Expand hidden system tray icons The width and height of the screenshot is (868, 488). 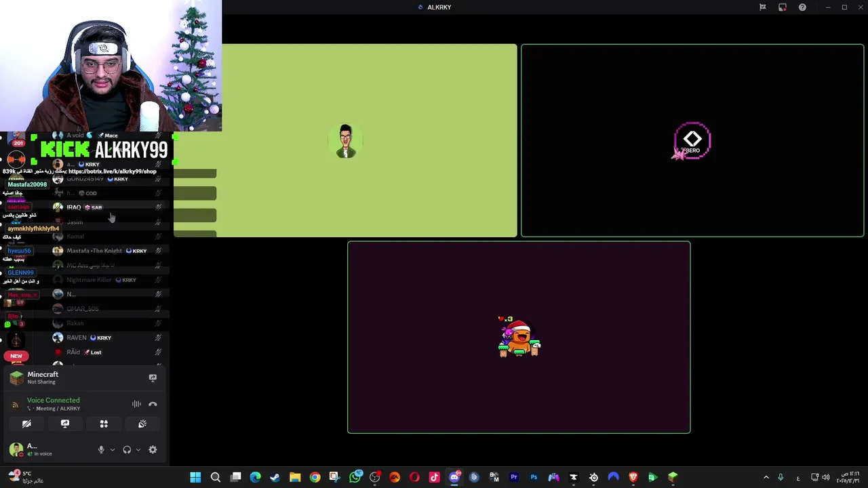tap(766, 477)
